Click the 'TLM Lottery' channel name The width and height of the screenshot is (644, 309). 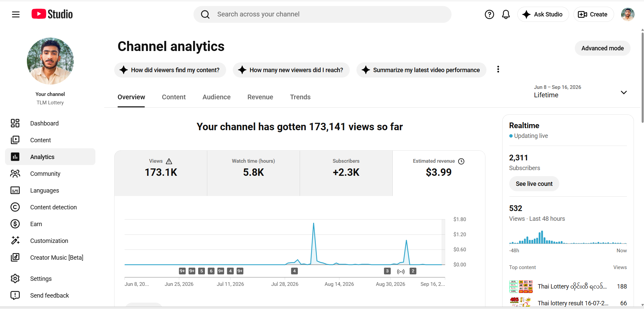(x=50, y=103)
